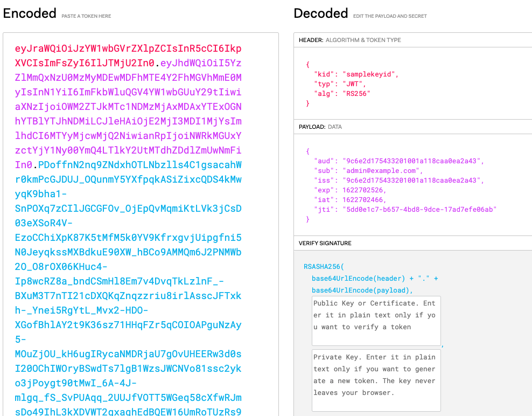The height and width of the screenshot is (416, 532).
Task: Click the blue signature line starting XGofBhlAY2t9
Action: (128, 325)
